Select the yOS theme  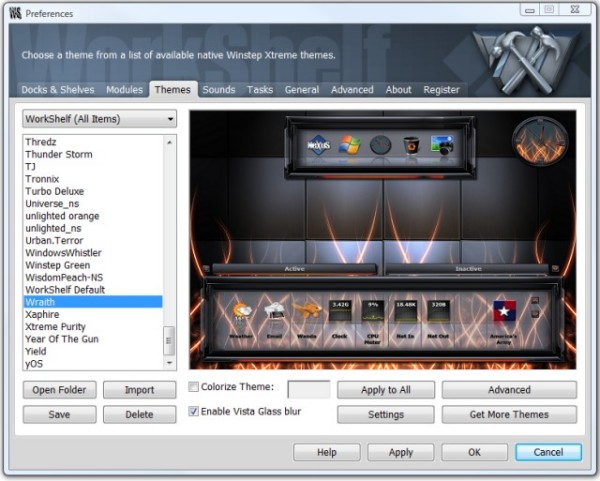pos(93,364)
